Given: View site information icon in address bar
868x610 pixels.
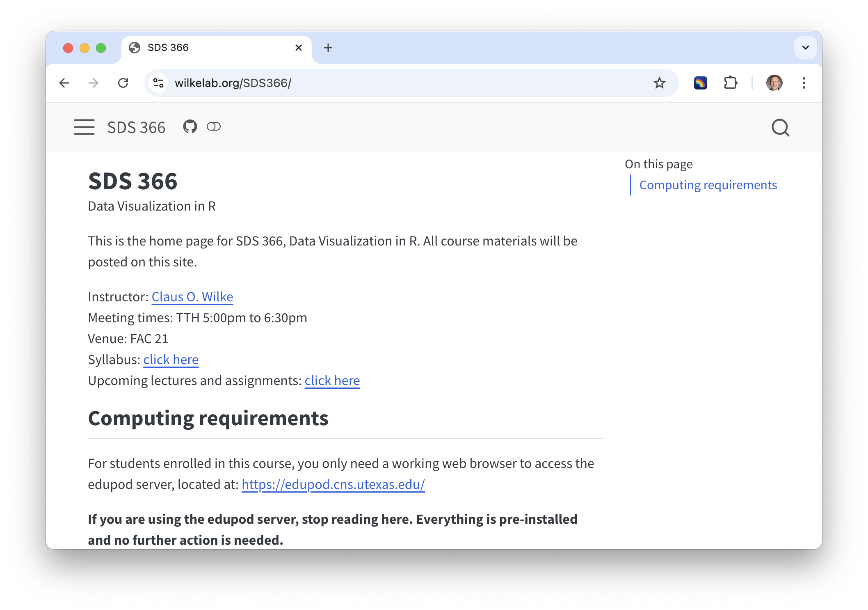Looking at the screenshot, I should click(x=159, y=83).
